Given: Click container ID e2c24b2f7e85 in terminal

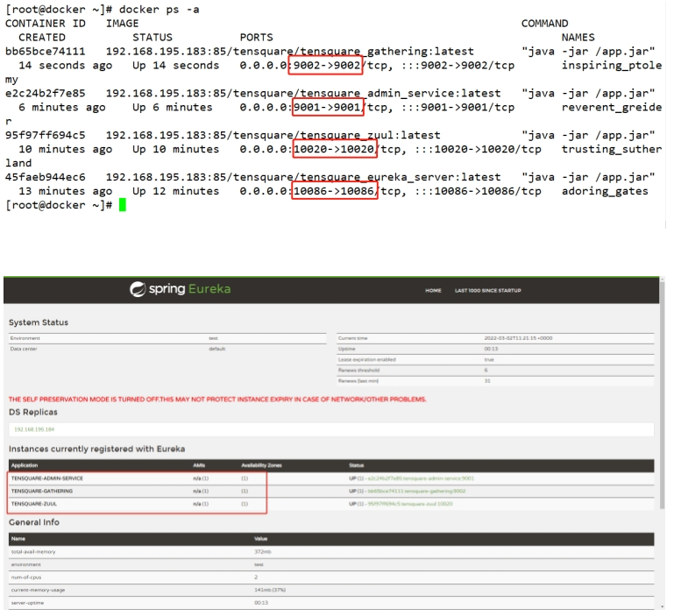Looking at the screenshot, I should click(x=45, y=93).
